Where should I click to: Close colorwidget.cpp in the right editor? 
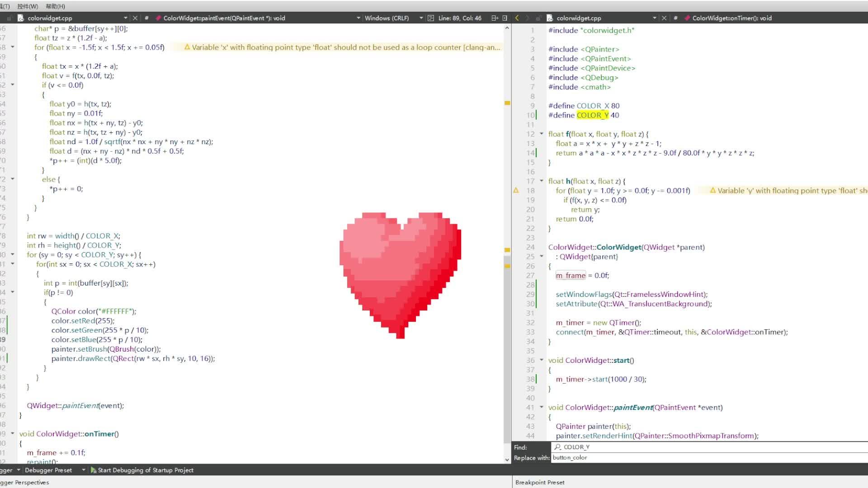click(x=664, y=18)
